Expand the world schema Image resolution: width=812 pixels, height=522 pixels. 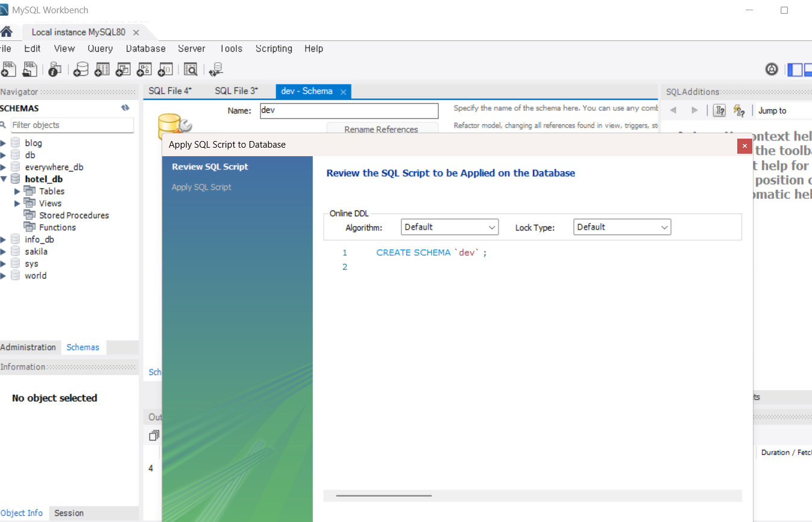4,275
